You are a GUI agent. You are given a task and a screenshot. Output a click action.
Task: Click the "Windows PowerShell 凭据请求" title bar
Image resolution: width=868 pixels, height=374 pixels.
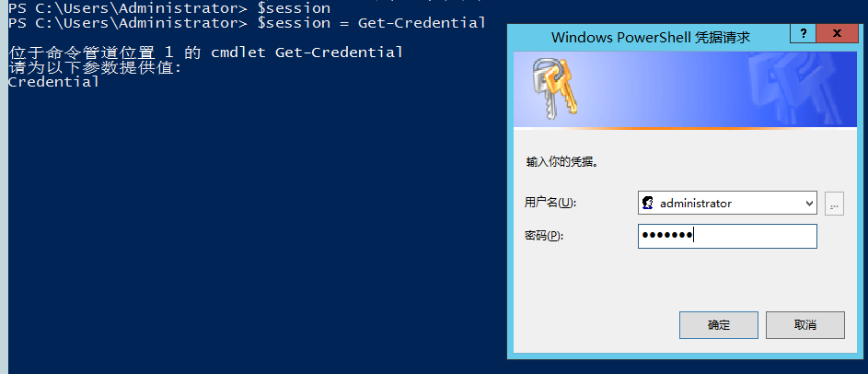[651, 38]
